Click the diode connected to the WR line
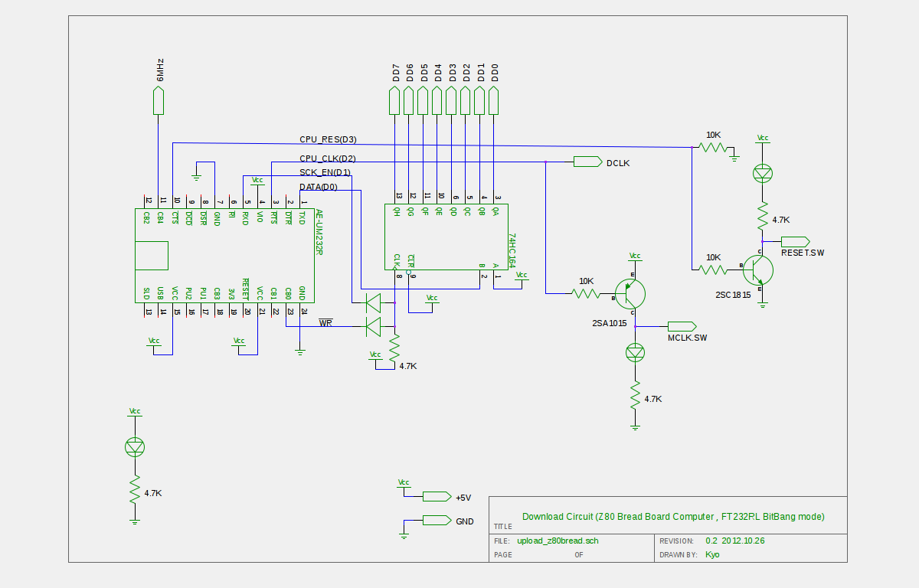 pyautogui.click(x=373, y=327)
